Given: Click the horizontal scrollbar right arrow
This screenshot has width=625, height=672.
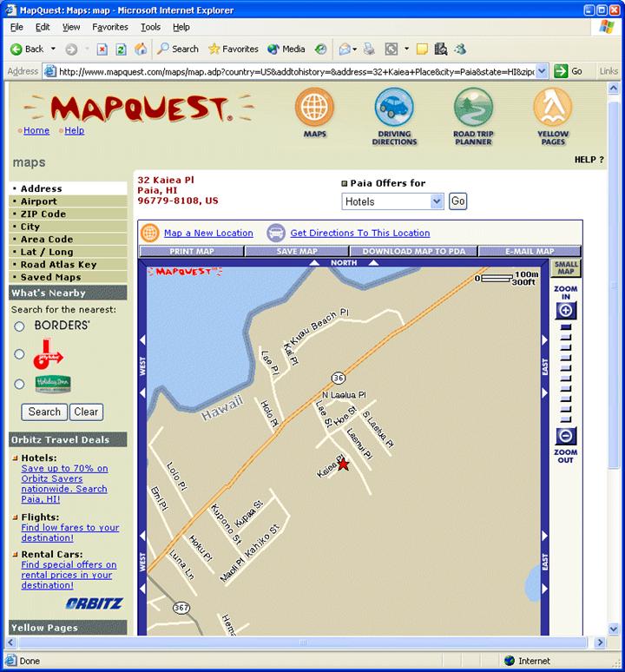Looking at the screenshot, I should 600,642.
